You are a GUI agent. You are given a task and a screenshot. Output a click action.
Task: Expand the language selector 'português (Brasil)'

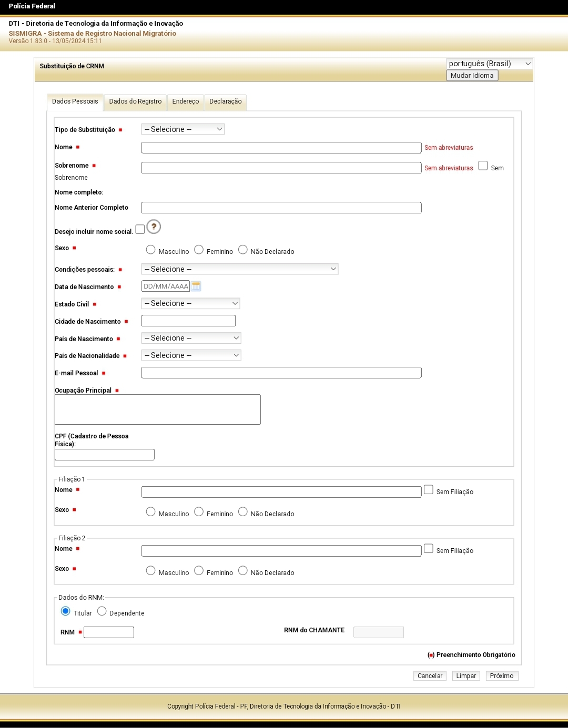pos(489,64)
